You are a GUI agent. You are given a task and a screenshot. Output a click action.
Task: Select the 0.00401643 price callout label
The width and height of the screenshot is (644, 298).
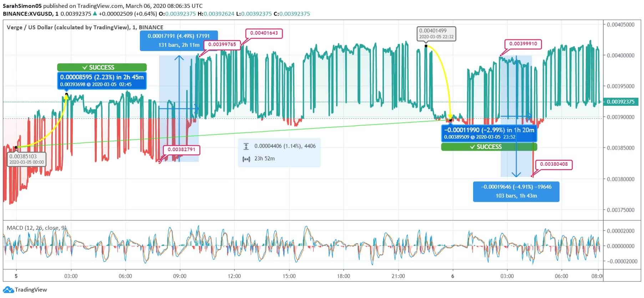[x=264, y=33]
